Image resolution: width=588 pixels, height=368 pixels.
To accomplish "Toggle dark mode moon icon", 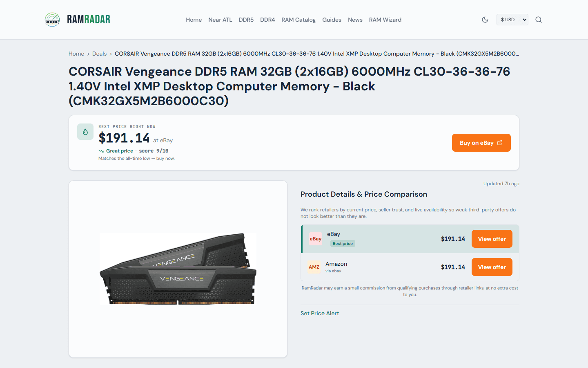I will tap(485, 20).
